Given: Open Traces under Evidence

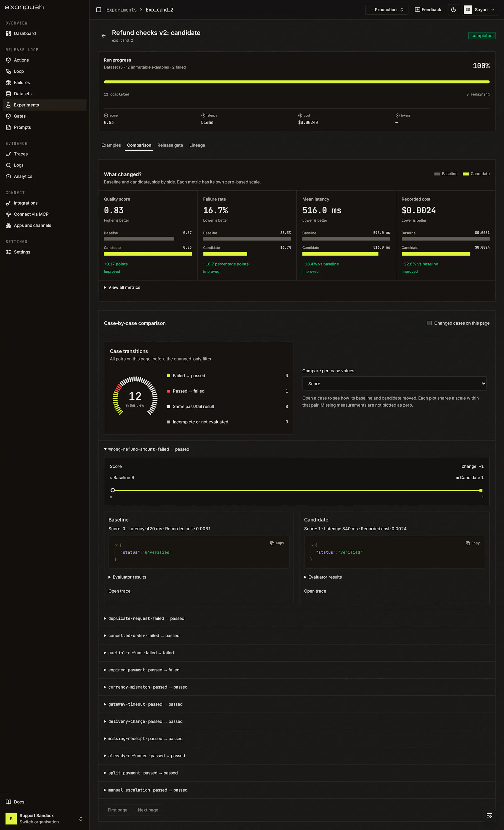Looking at the screenshot, I should coord(44,154).
